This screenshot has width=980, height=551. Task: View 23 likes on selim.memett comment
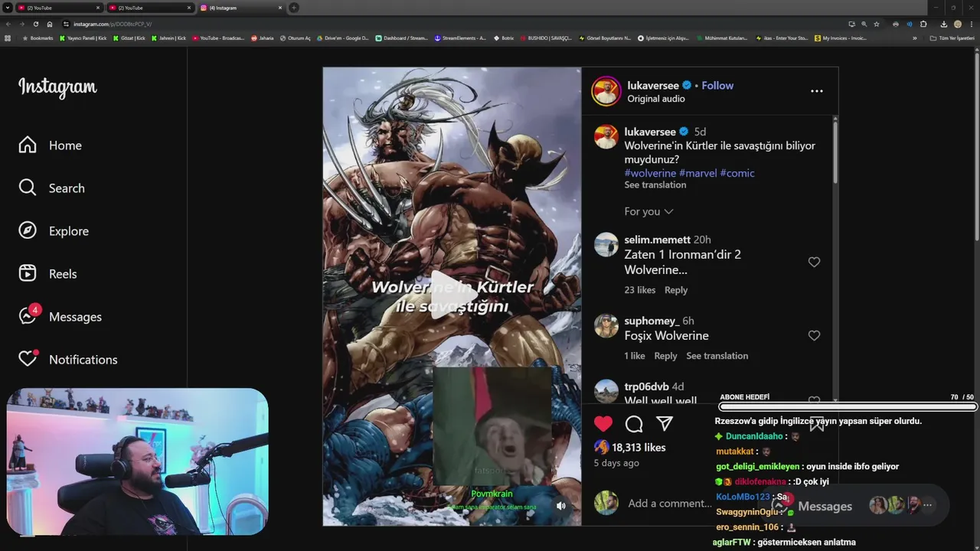click(x=640, y=290)
